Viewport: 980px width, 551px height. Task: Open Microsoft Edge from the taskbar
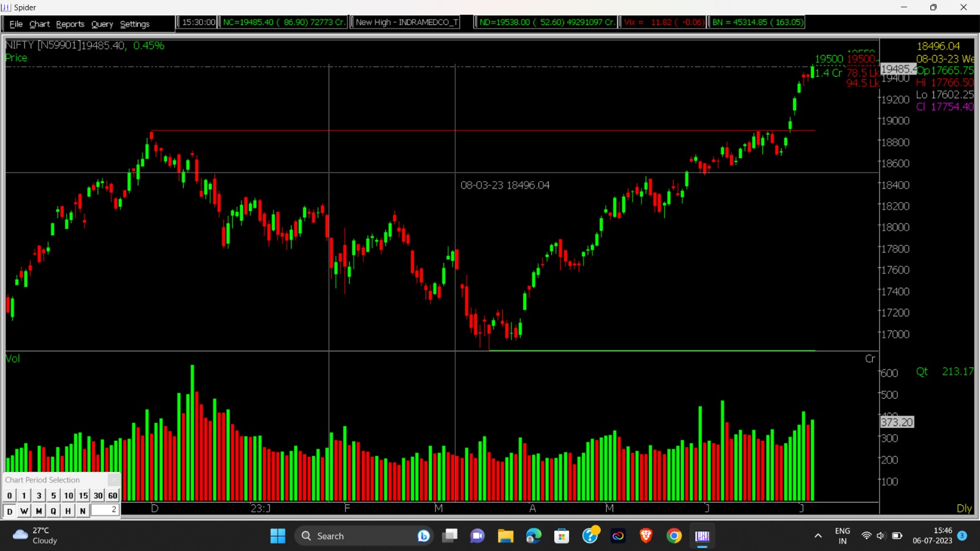click(x=533, y=536)
